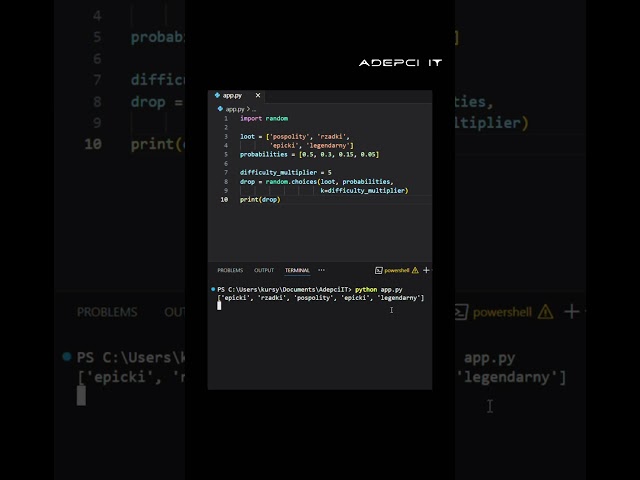Click line number 10 in the center editor gutter
Viewport: 640px width, 480px height.
(x=224, y=200)
